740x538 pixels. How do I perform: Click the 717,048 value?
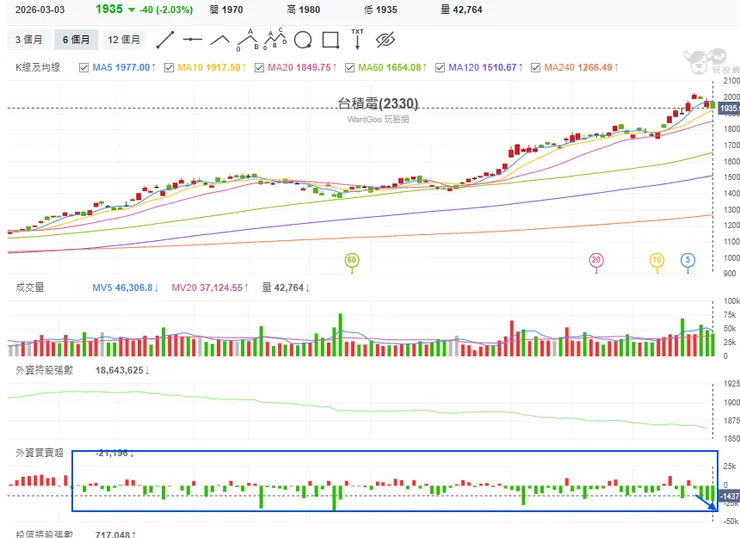point(116,534)
